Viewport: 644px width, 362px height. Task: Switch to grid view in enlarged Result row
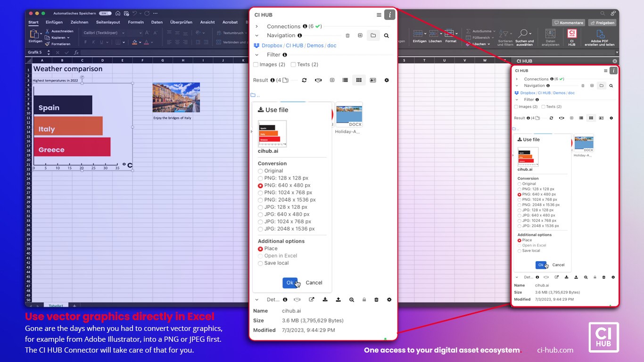[x=359, y=80]
